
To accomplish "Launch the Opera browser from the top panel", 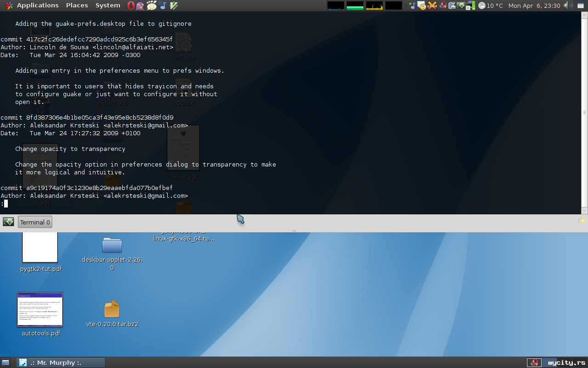I will pos(131,6).
